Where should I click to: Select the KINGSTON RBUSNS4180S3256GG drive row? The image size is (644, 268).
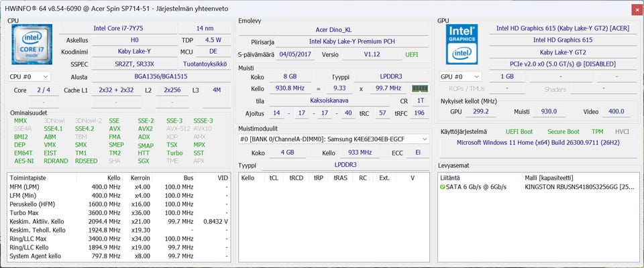click(x=539, y=187)
